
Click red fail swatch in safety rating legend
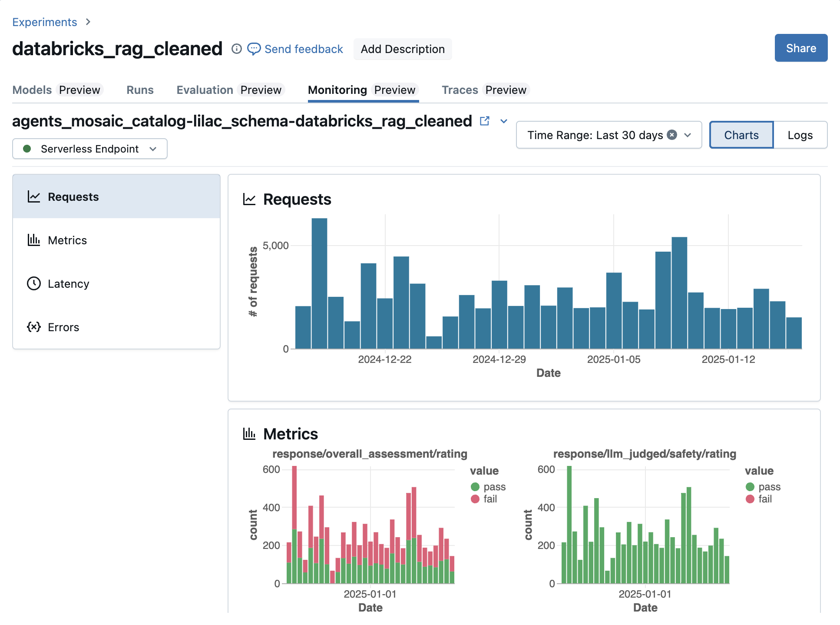pyautogui.click(x=750, y=499)
